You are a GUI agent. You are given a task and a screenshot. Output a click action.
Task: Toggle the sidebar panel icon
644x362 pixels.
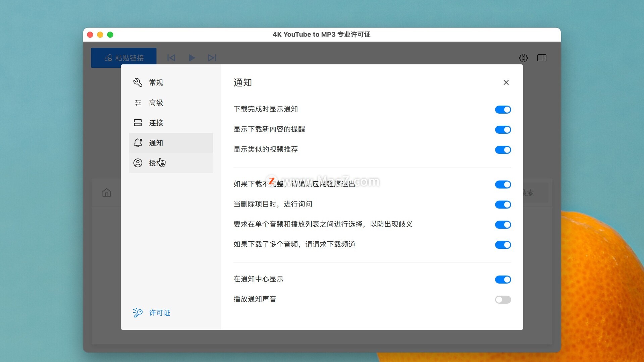(542, 58)
